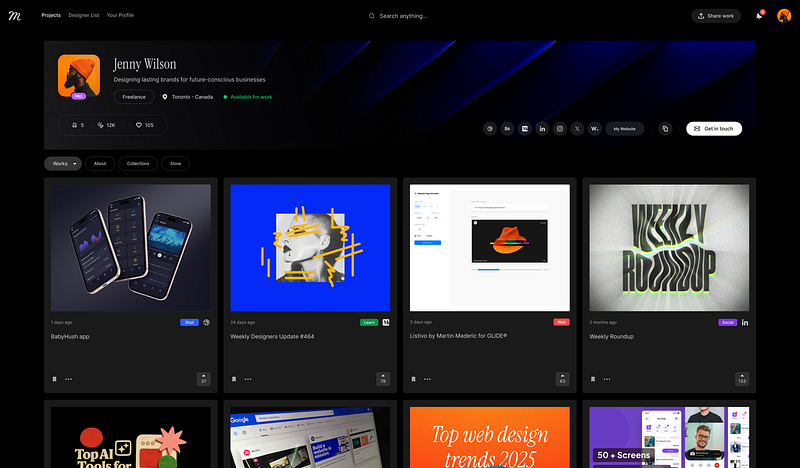Open more options for Weekly Roundup
The width and height of the screenshot is (800, 468).
point(607,379)
